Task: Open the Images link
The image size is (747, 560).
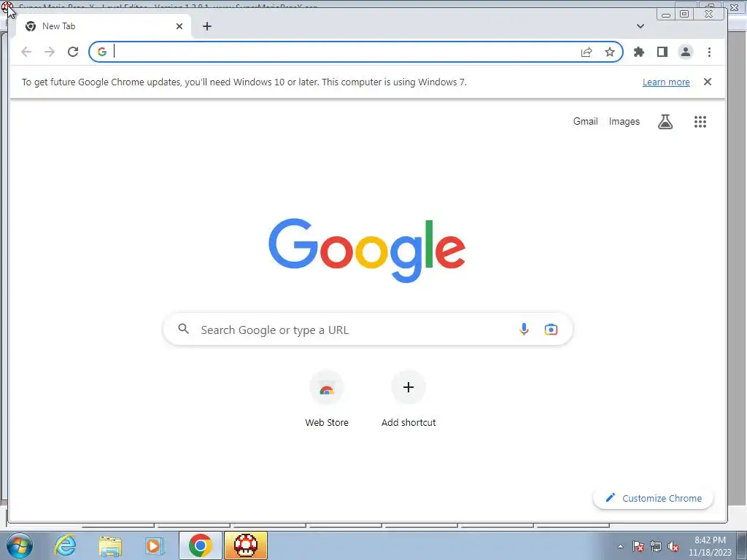Action: coord(624,122)
